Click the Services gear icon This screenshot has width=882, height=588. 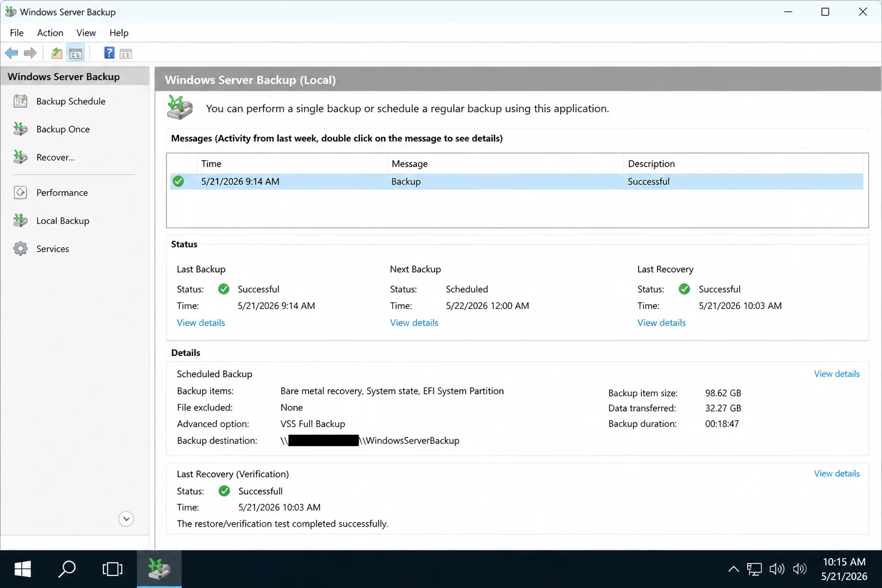[21, 249]
